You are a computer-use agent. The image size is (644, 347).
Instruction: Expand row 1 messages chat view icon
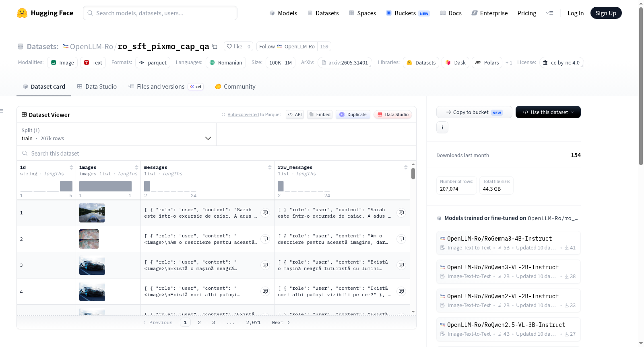tap(265, 212)
